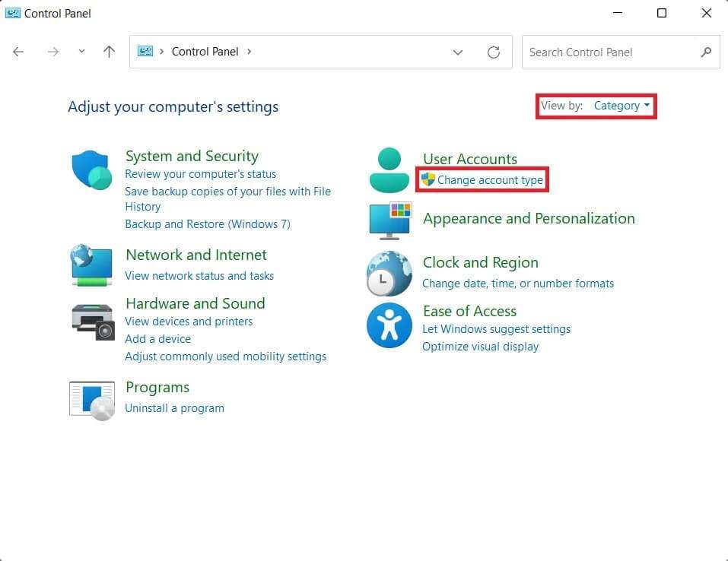Click the Appearance and Personalization monitor icon

tap(390, 220)
